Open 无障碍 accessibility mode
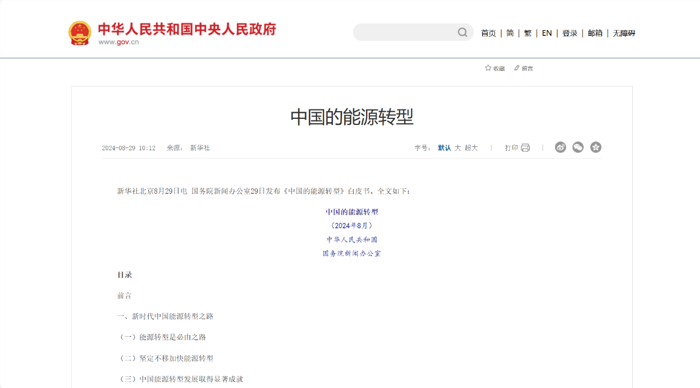This screenshot has height=388, width=700. pos(624,33)
